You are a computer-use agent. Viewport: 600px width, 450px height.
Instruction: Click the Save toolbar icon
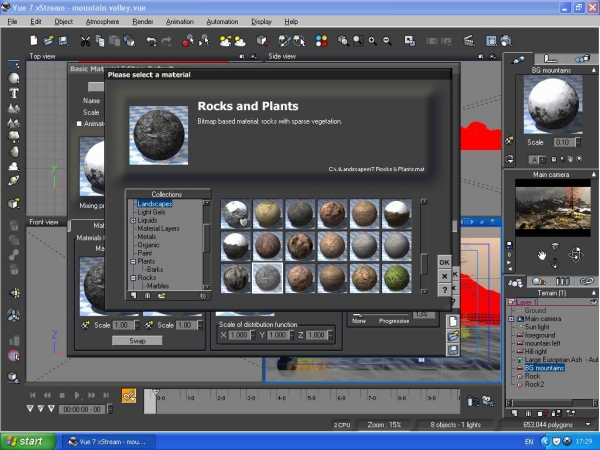pos(63,41)
